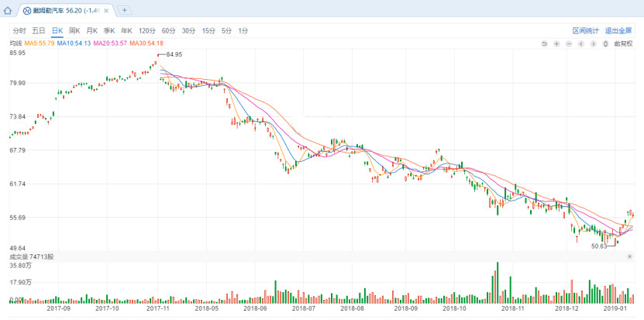Zoom out chart with minus icon
The height and width of the screenshot is (320, 644).
coord(570,43)
